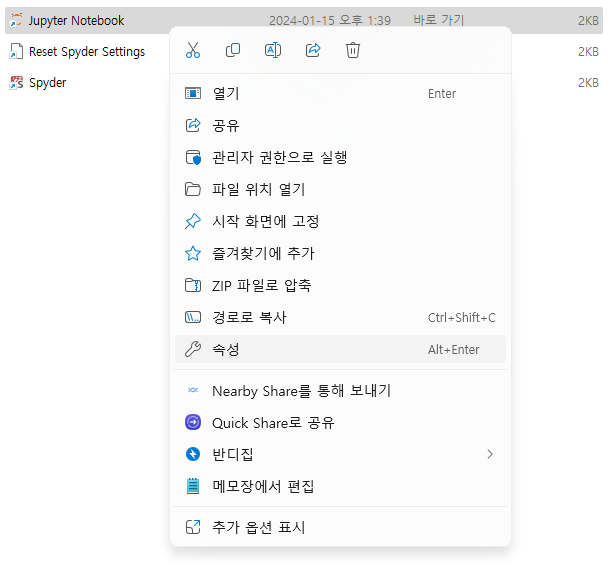The height and width of the screenshot is (567, 616).
Task: Click the Nearby Share icon
Action: click(x=193, y=390)
